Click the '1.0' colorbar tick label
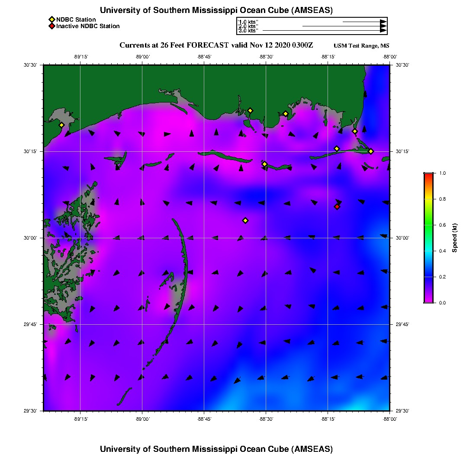The image size is (476, 454). (x=443, y=173)
